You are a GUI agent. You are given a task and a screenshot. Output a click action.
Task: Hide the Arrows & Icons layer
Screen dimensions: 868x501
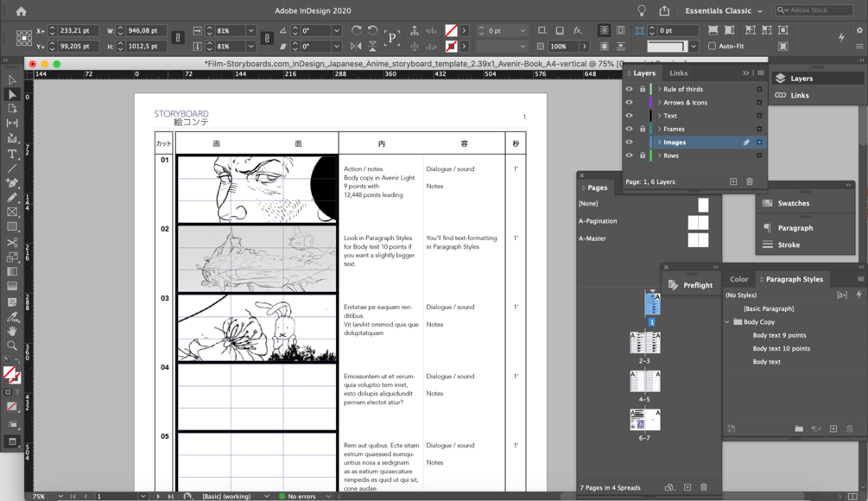click(x=629, y=103)
